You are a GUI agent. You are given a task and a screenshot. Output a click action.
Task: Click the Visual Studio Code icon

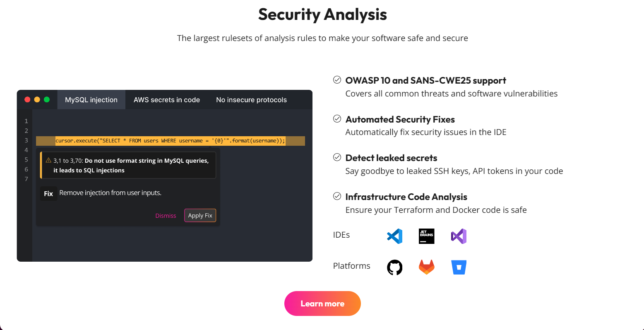(x=394, y=236)
